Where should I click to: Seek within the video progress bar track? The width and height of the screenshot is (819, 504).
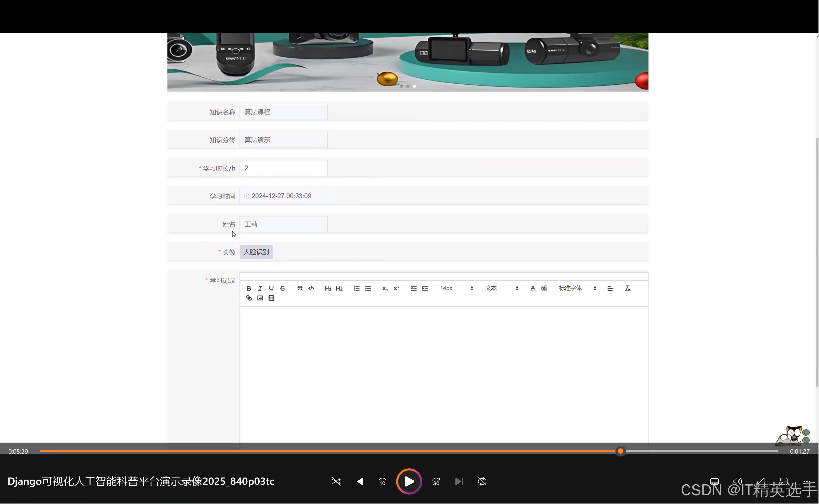click(409, 451)
